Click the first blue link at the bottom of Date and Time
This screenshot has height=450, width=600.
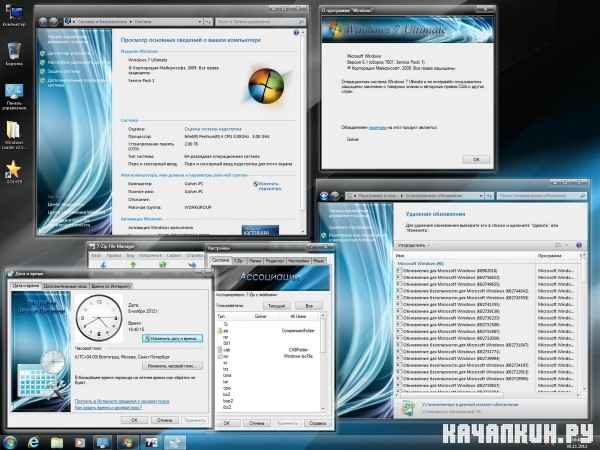tap(122, 401)
